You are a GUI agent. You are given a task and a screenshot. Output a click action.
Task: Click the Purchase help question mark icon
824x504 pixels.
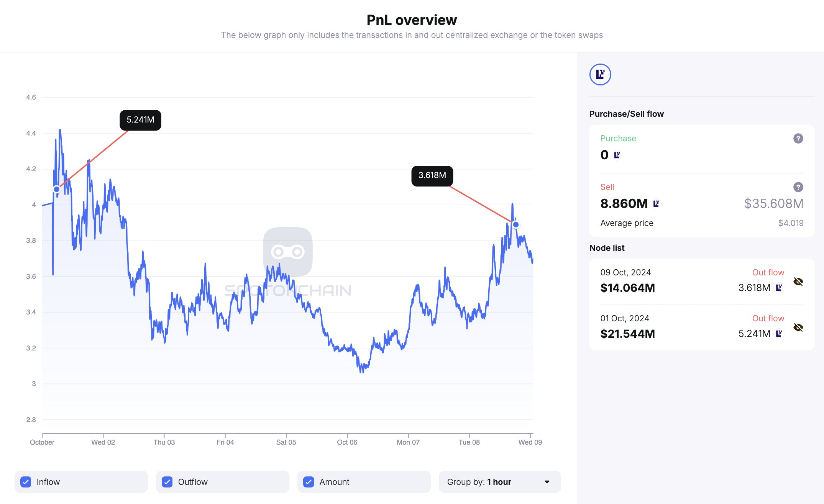coord(798,139)
